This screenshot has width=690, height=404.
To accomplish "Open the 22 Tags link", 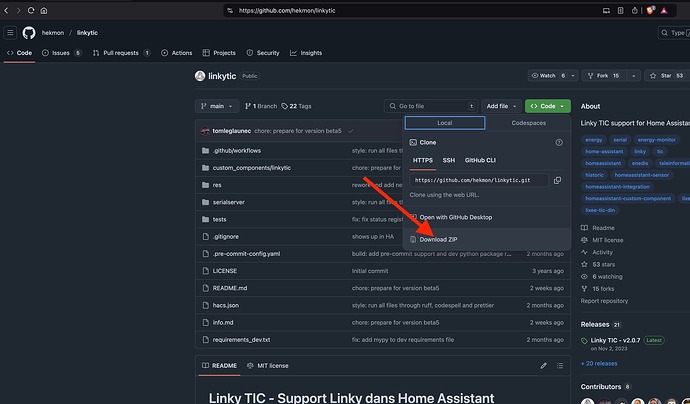I will [x=296, y=106].
